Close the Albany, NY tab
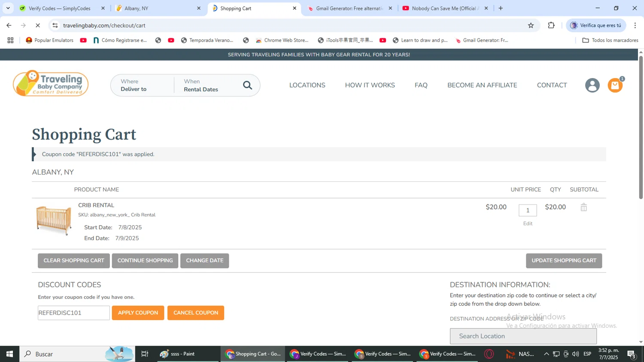 pyautogui.click(x=198, y=8)
